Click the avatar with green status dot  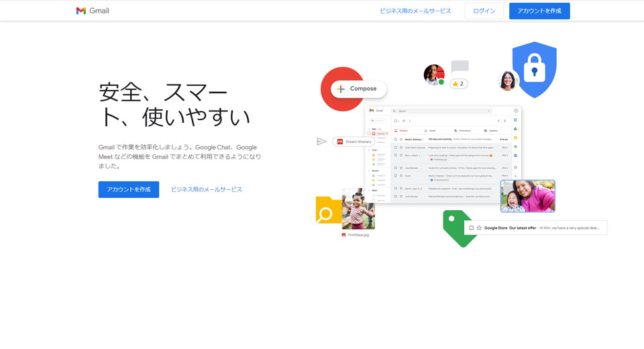tap(434, 74)
